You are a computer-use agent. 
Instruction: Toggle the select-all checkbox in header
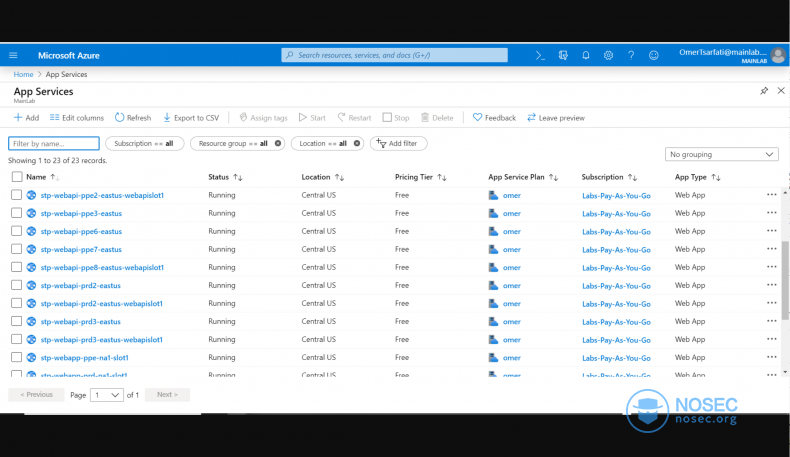point(17,177)
